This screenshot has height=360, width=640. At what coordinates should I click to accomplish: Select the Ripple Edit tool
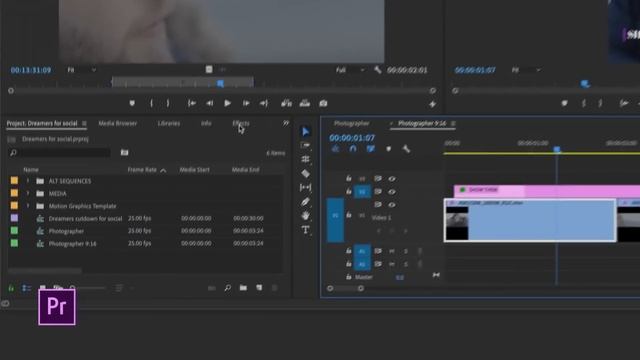pos(305,159)
